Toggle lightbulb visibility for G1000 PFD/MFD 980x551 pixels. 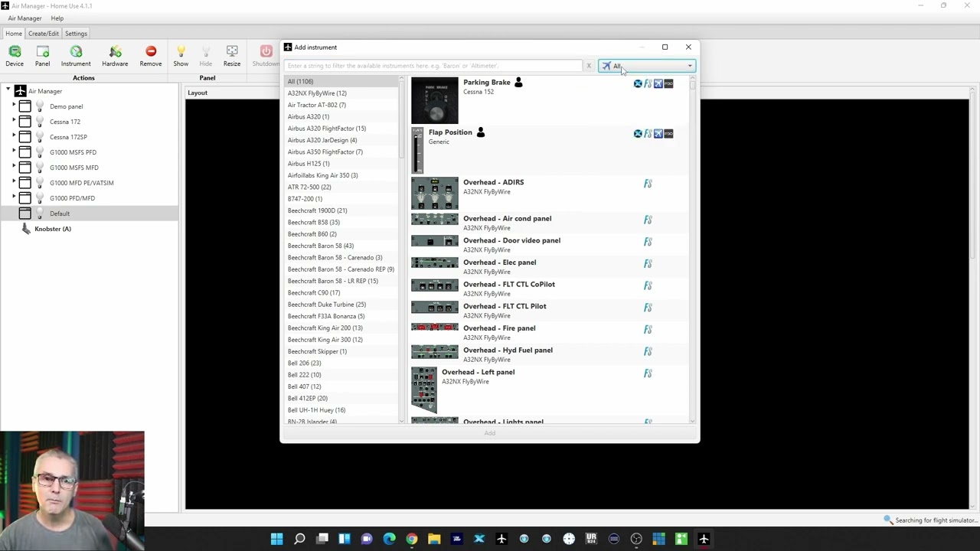click(x=40, y=198)
